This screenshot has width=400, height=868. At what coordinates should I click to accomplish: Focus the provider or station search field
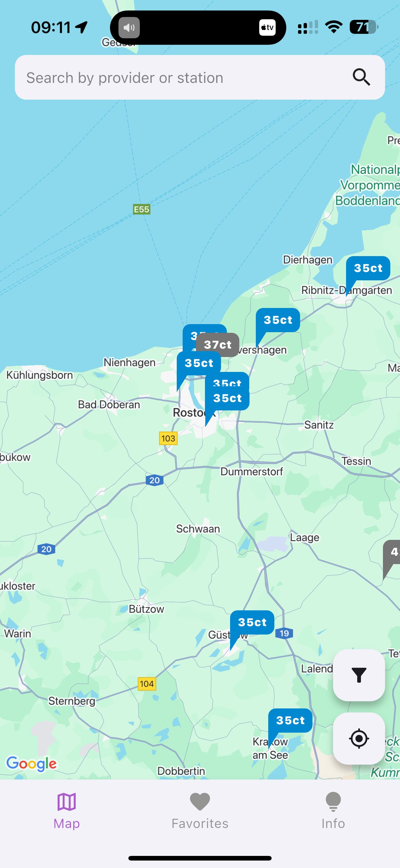click(200, 77)
